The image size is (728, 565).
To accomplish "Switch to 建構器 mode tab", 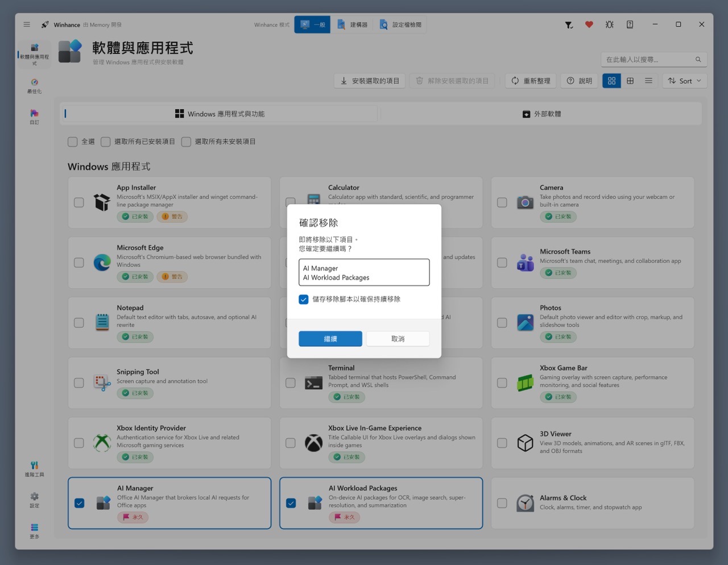I will point(352,24).
